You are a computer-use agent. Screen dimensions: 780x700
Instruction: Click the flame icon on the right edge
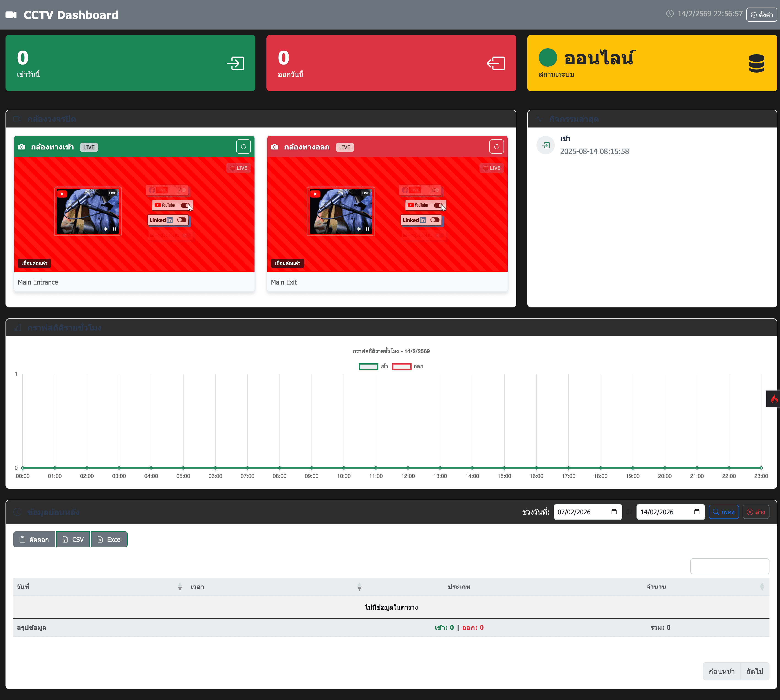click(x=774, y=399)
